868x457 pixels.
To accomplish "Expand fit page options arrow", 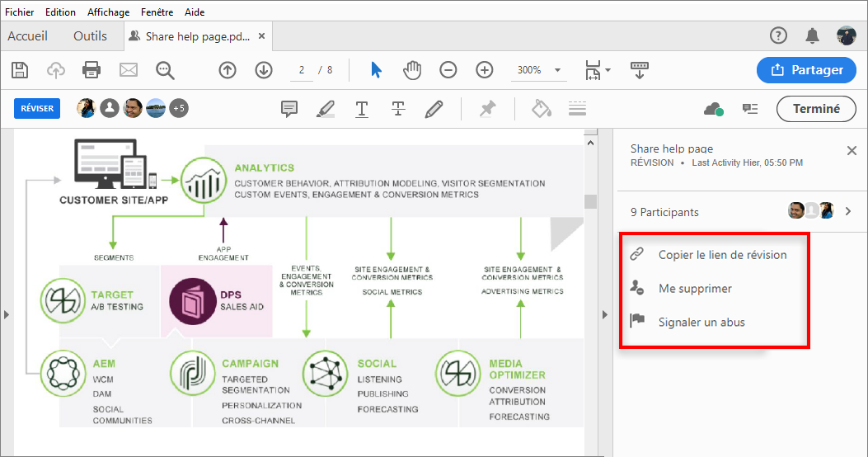I will tap(608, 70).
